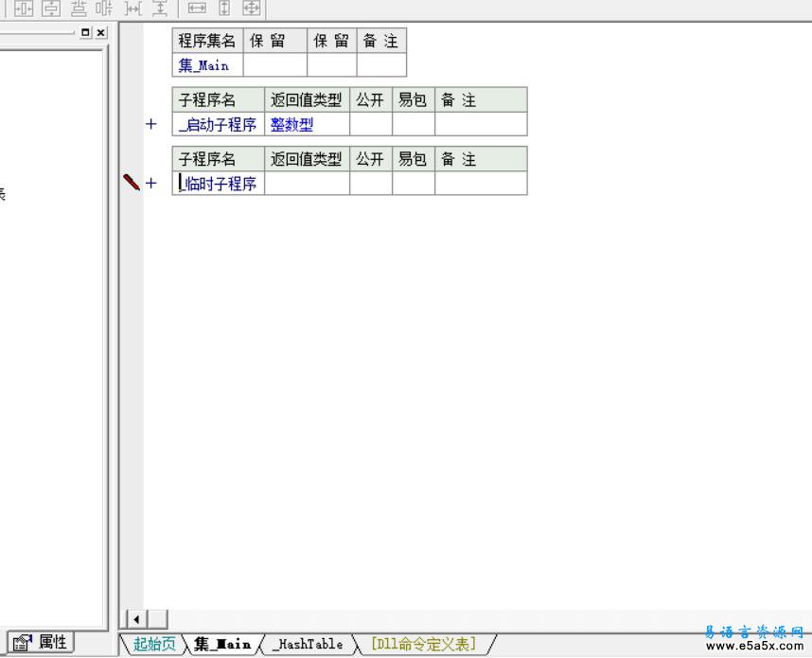Click the 公开 cell of _临时子程序

[x=371, y=184]
